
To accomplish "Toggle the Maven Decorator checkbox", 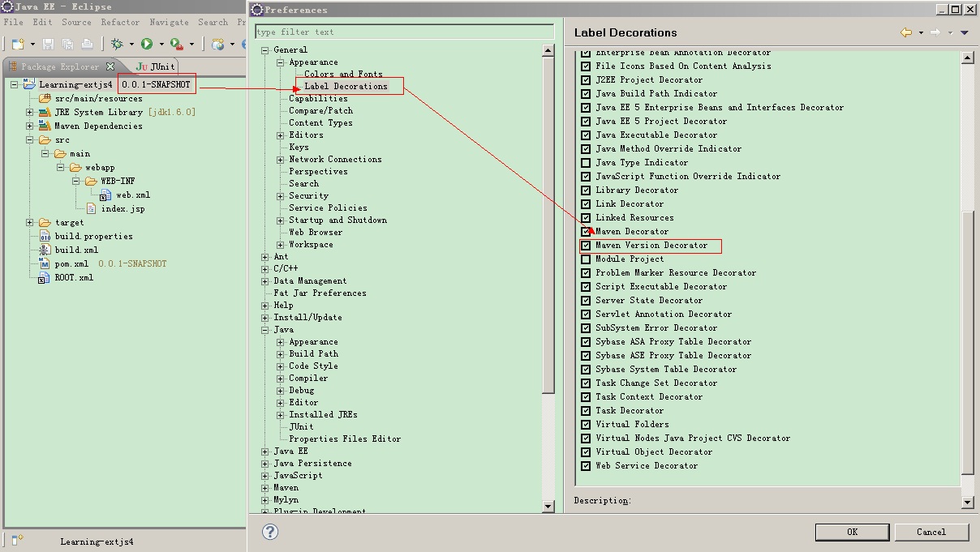I will (586, 232).
